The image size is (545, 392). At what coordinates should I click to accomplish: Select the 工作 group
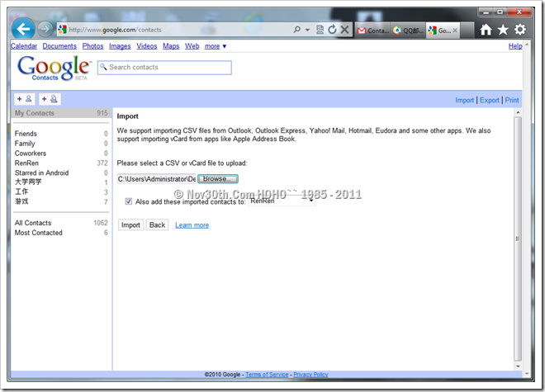pyautogui.click(x=61, y=191)
